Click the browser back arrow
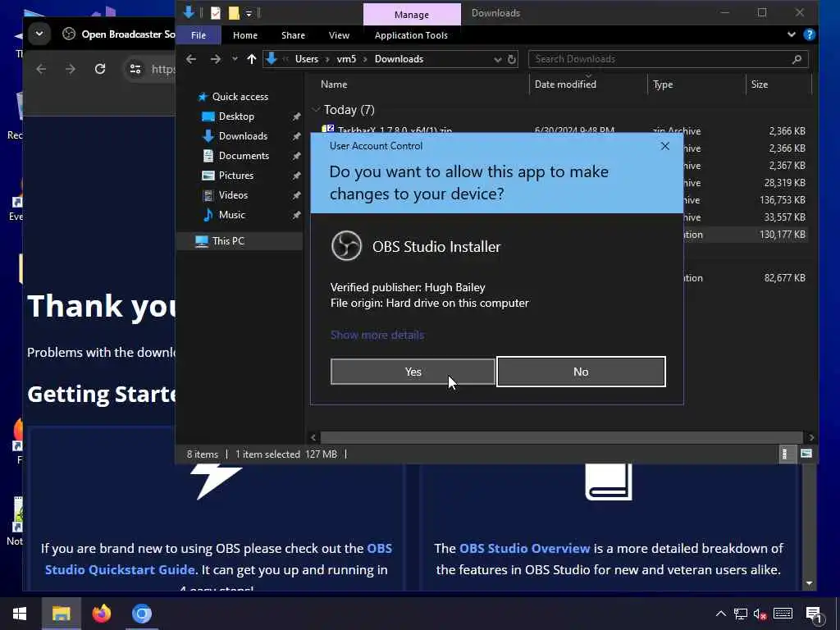 point(41,69)
